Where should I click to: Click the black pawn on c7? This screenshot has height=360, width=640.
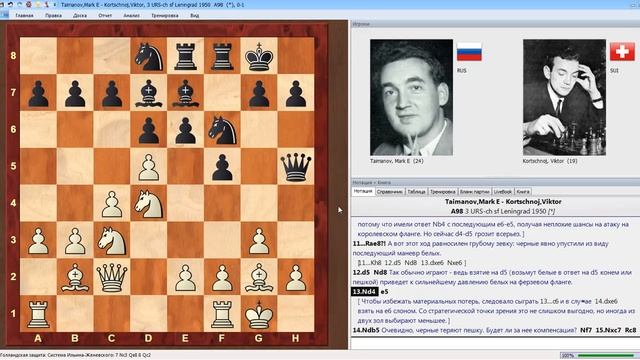[x=112, y=93]
